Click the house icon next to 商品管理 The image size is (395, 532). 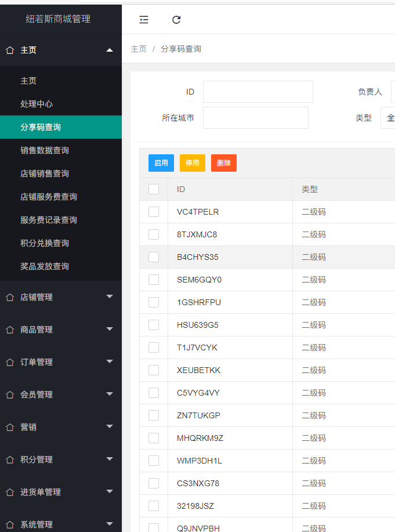10,330
